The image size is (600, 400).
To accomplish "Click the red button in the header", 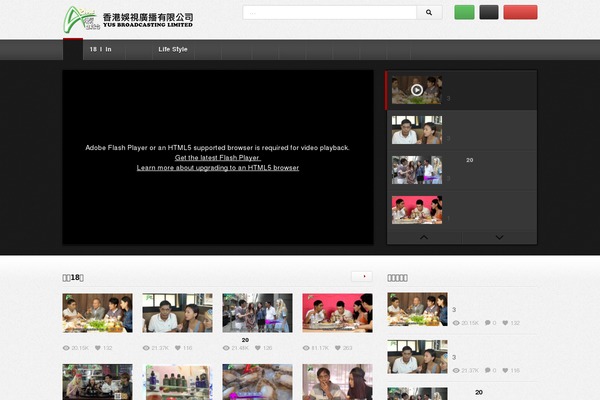I will tap(520, 12).
